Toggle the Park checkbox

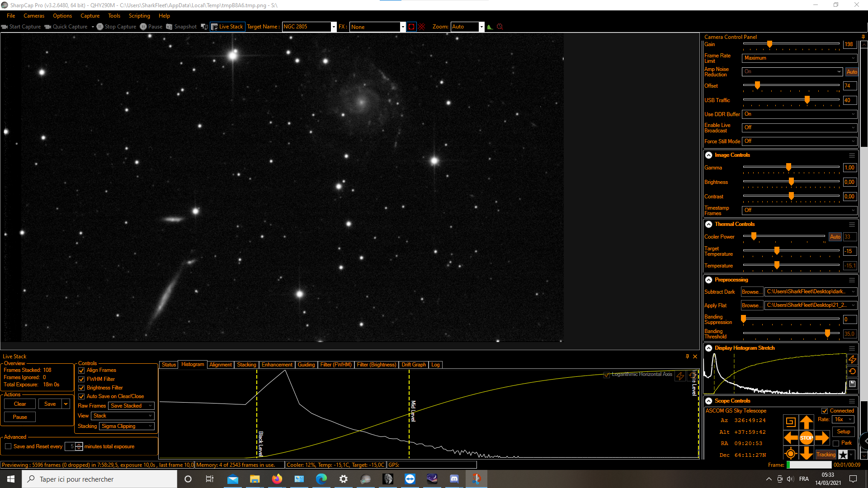[836, 443]
